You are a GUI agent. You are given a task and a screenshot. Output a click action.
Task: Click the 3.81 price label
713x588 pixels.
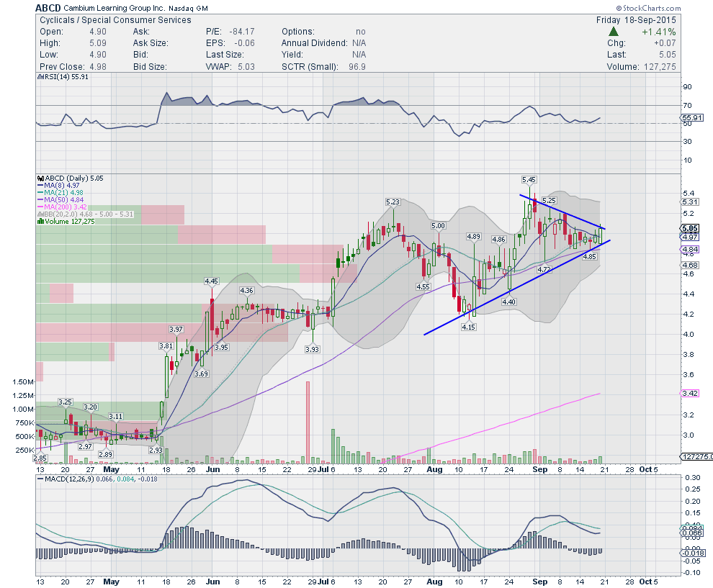[166, 345]
